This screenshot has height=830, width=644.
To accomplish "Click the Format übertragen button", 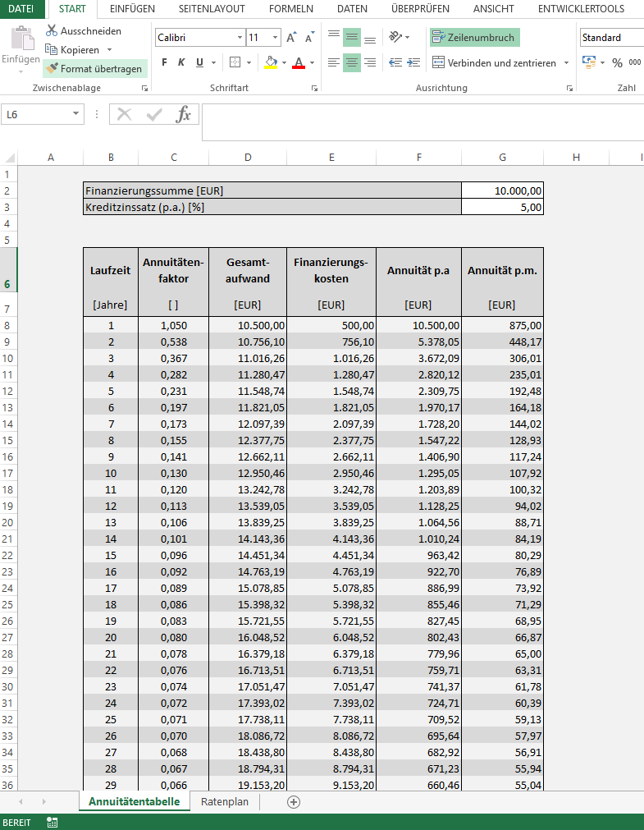I will (94, 69).
